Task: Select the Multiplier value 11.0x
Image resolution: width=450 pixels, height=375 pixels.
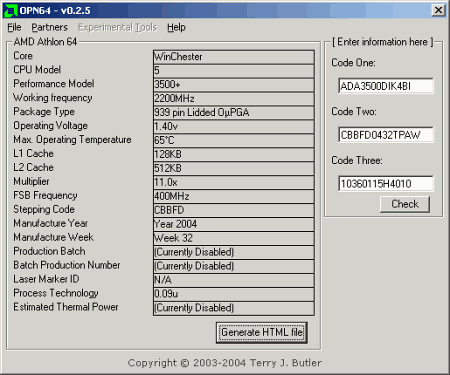Action: pyautogui.click(x=234, y=183)
